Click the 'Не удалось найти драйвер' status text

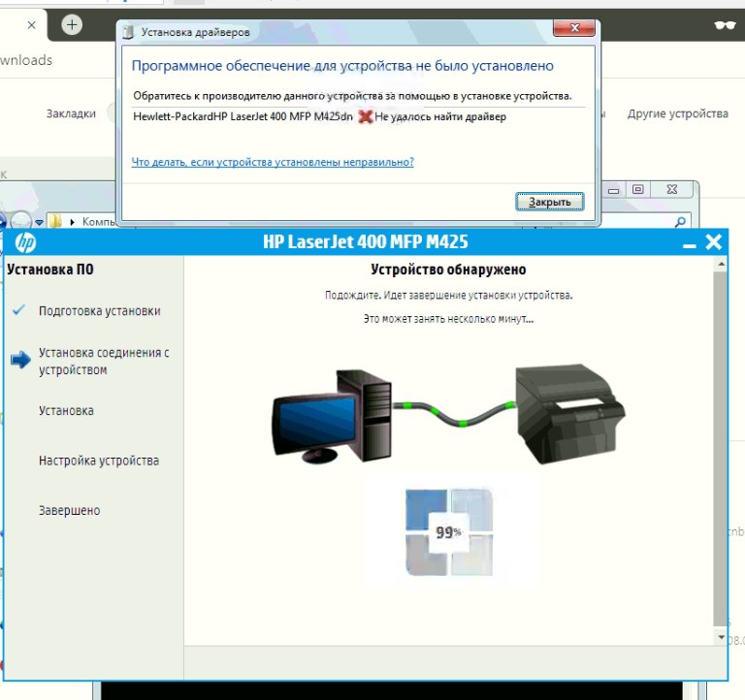click(440, 116)
